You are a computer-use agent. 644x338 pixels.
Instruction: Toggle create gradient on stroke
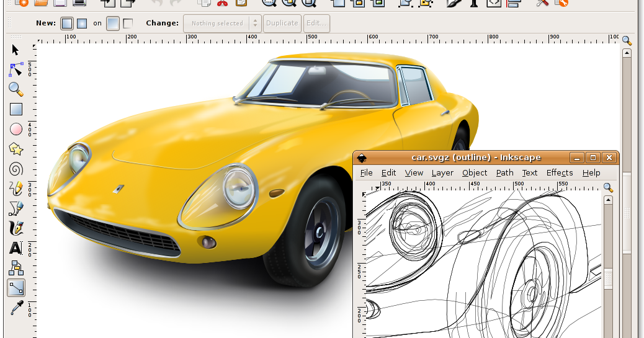[x=128, y=24]
